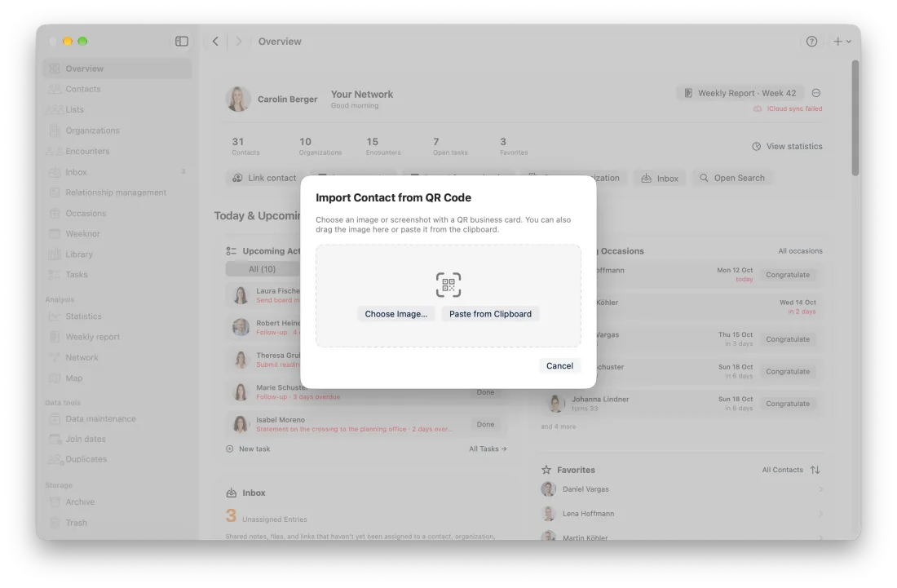Open Lists in the sidebar
The width and height of the screenshot is (897, 588).
pos(117,110)
